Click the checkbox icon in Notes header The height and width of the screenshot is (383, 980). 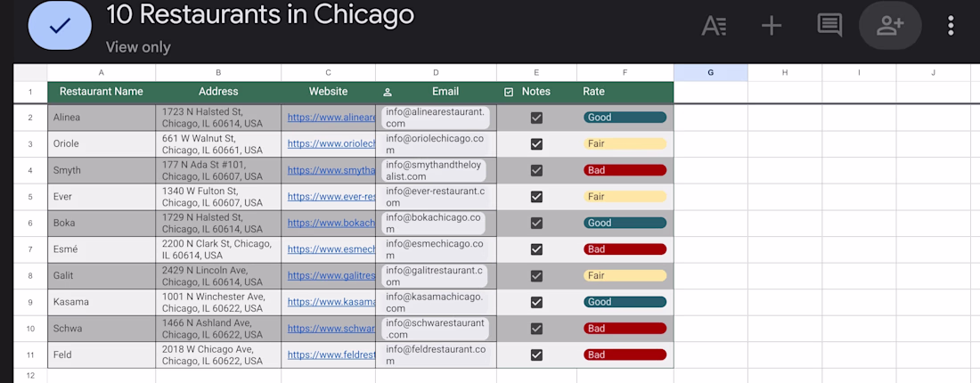509,92
